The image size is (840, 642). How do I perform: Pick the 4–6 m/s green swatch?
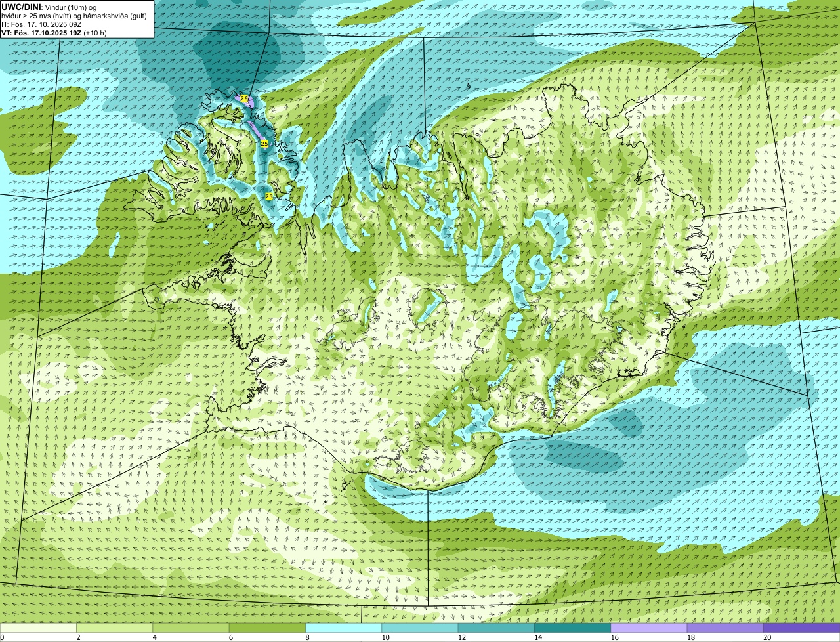191,628
